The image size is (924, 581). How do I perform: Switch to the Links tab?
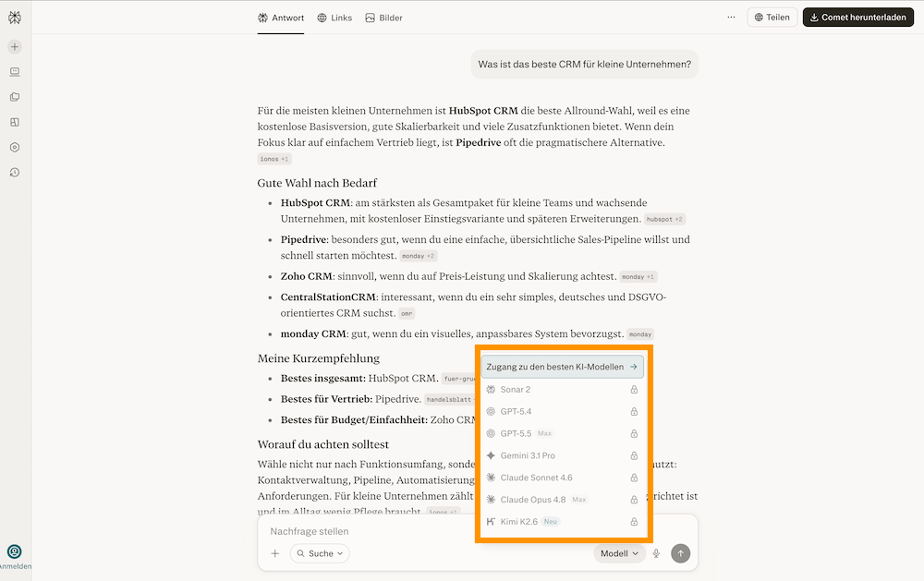tap(334, 18)
